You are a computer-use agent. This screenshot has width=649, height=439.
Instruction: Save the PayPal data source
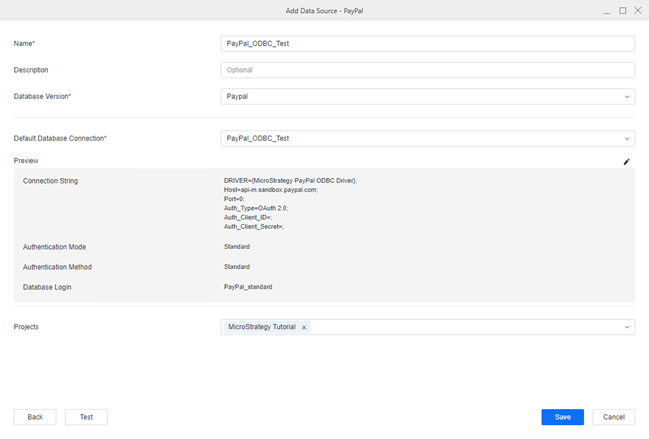[562, 417]
